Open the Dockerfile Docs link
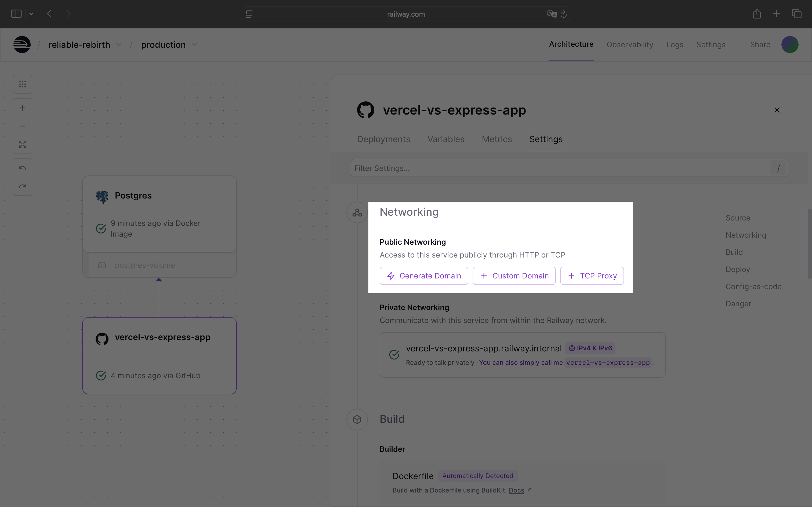 click(x=516, y=490)
